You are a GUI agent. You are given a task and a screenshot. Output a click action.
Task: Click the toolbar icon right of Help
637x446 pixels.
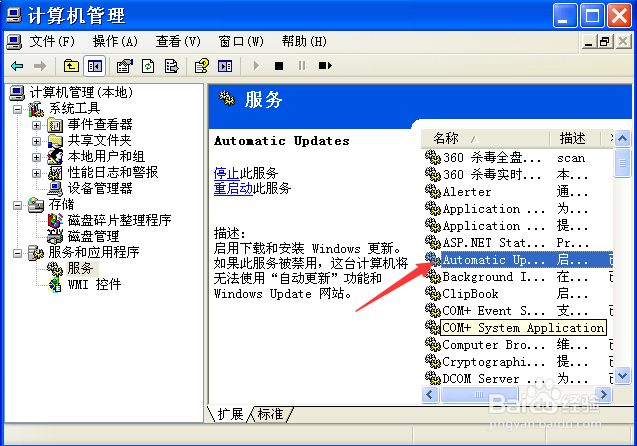tap(225, 66)
